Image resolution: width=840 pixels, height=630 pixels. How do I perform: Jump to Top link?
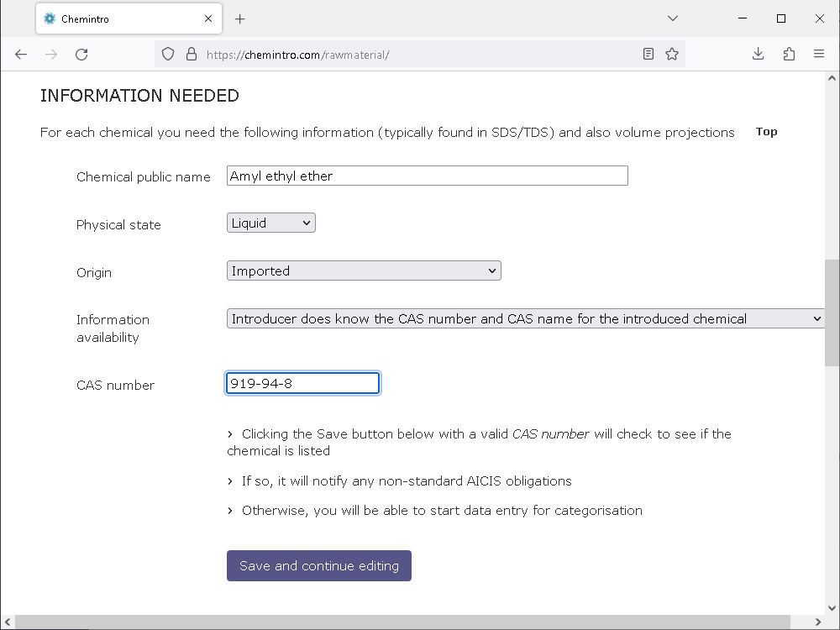pyautogui.click(x=767, y=132)
